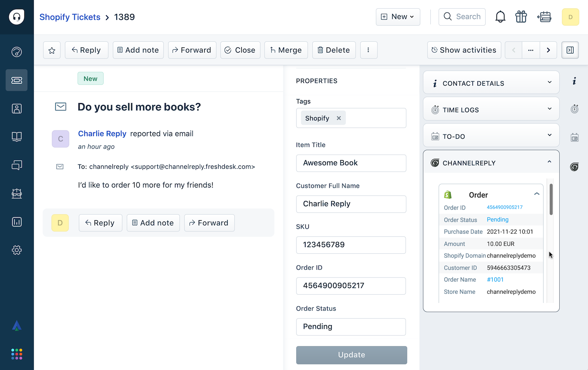Open the Reports chart icon in sidebar
Viewport: 588px width, 370px height.
(x=17, y=222)
